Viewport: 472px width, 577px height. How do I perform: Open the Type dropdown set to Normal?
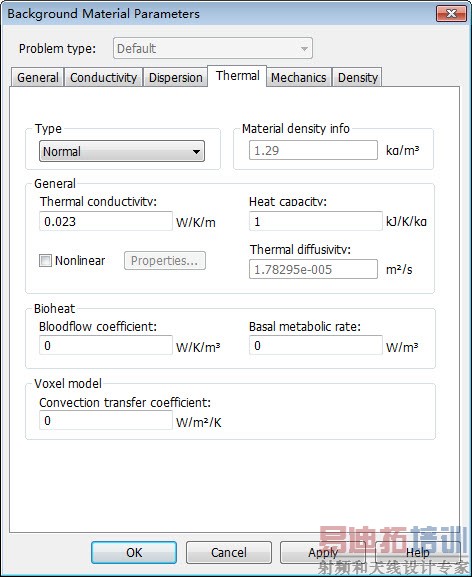(122, 151)
